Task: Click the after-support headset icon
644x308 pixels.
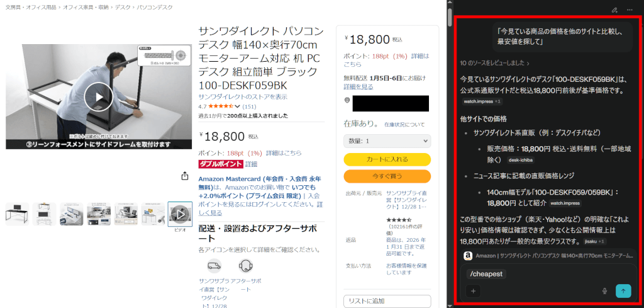Action: point(246,266)
